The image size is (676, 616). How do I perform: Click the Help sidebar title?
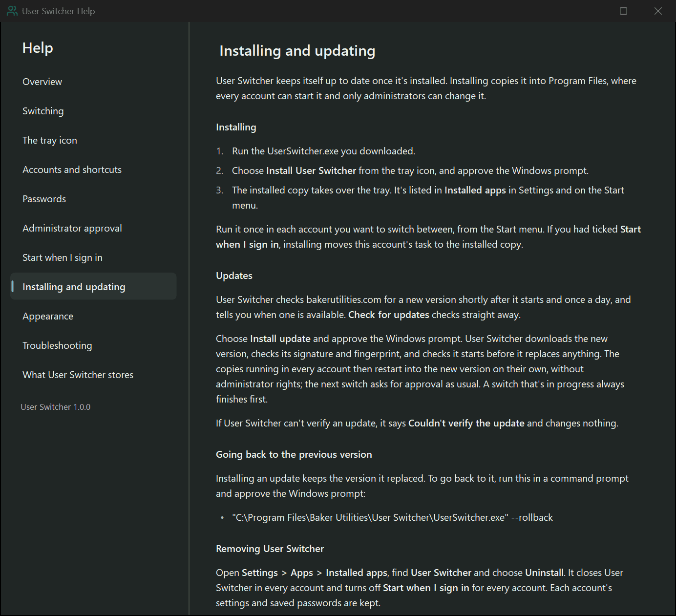(x=38, y=48)
